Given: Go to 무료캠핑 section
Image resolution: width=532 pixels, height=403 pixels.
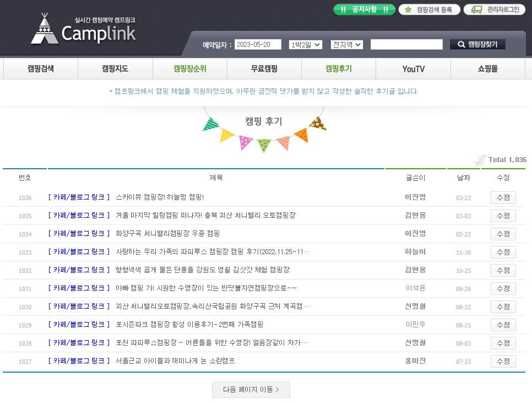Looking at the screenshot, I should pos(264,68).
